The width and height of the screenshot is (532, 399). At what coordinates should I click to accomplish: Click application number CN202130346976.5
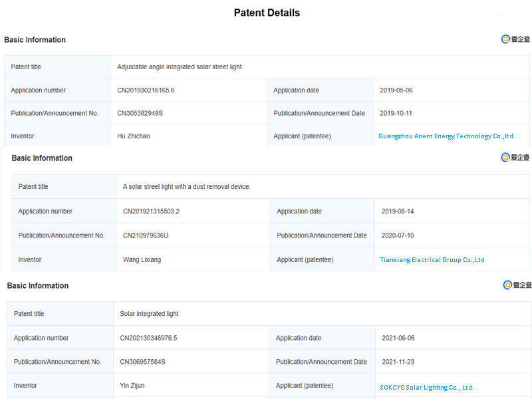point(148,338)
